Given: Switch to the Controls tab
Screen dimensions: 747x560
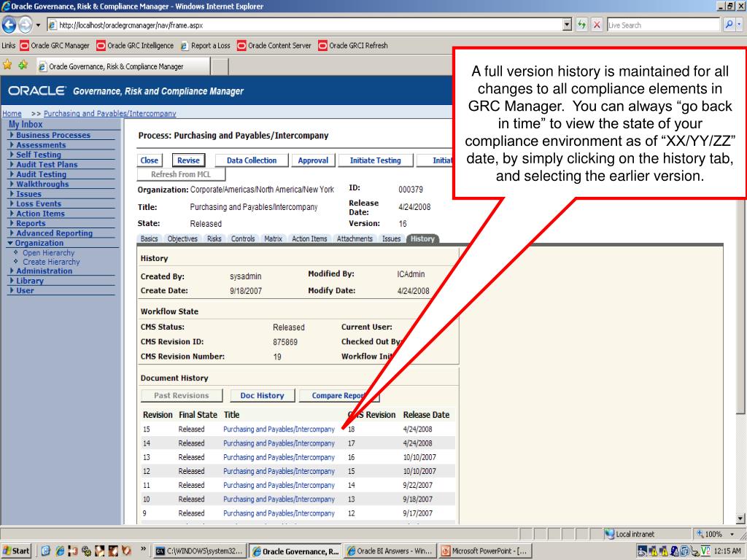Looking at the screenshot, I should [x=242, y=238].
